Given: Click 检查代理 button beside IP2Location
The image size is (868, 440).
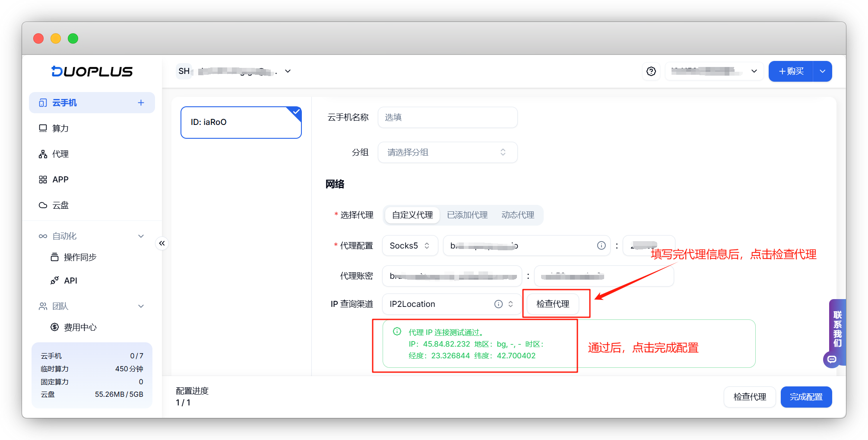Looking at the screenshot, I should click(x=553, y=304).
